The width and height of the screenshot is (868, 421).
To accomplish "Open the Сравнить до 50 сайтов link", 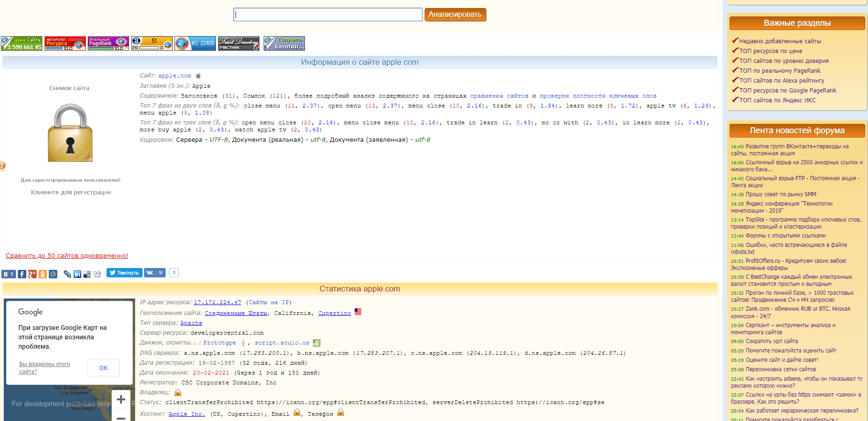I will tap(67, 256).
